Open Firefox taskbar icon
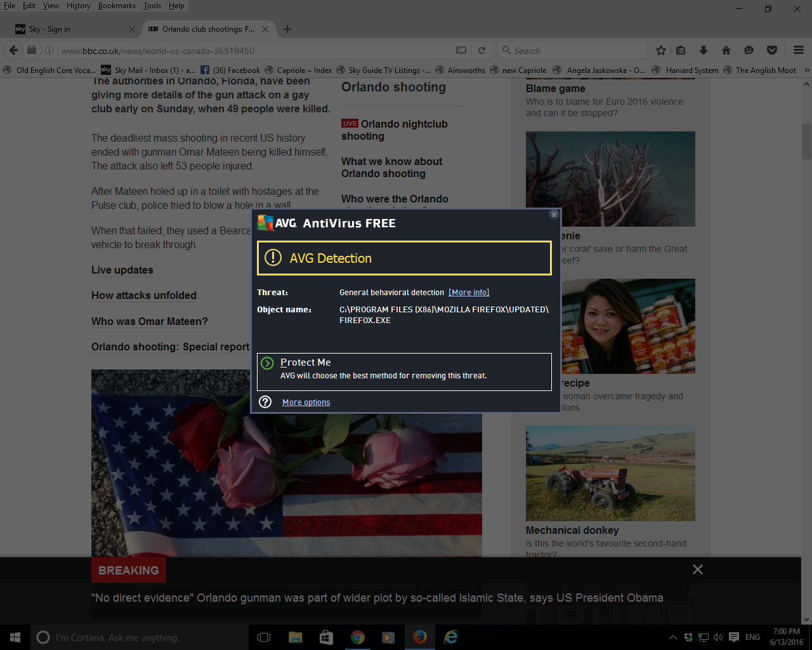Image resolution: width=812 pixels, height=650 pixels. coord(420,637)
